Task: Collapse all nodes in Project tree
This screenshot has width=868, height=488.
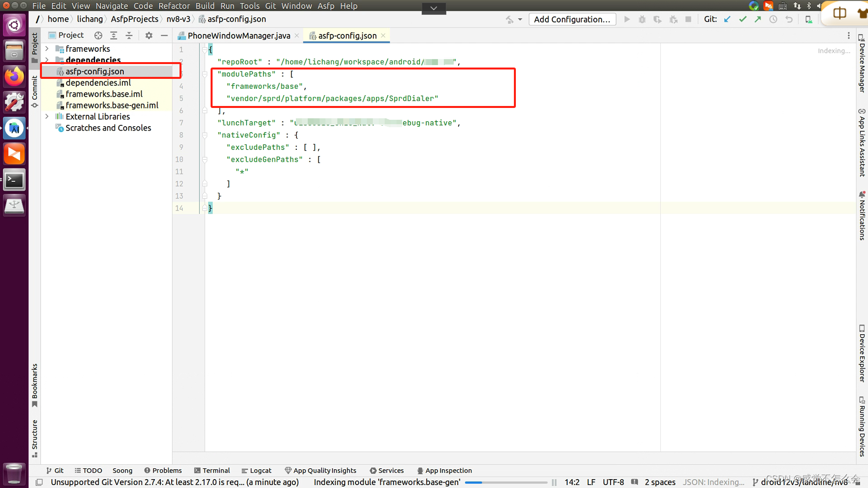Action: click(129, 35)
